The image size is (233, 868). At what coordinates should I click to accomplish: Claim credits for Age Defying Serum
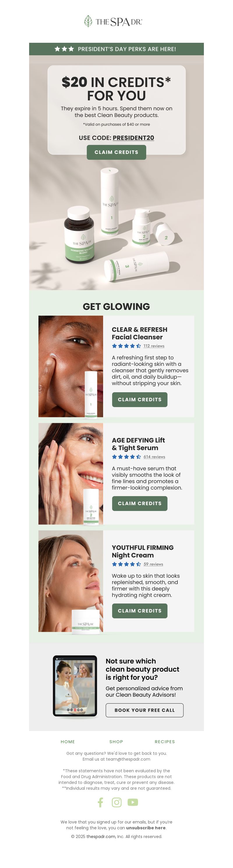[140, 503]
